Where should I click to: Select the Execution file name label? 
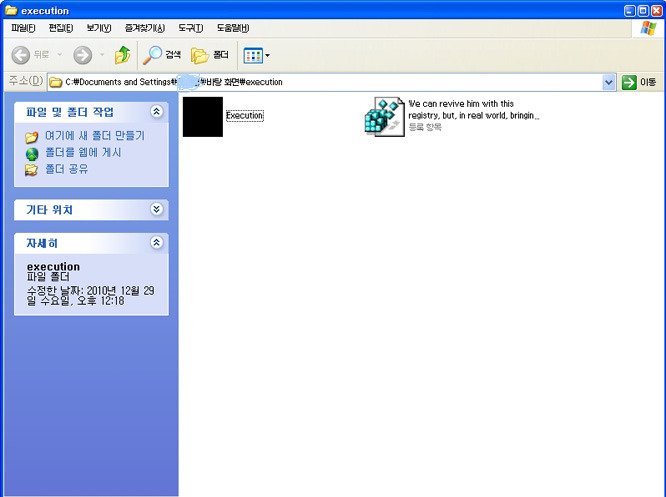(245, 116)
